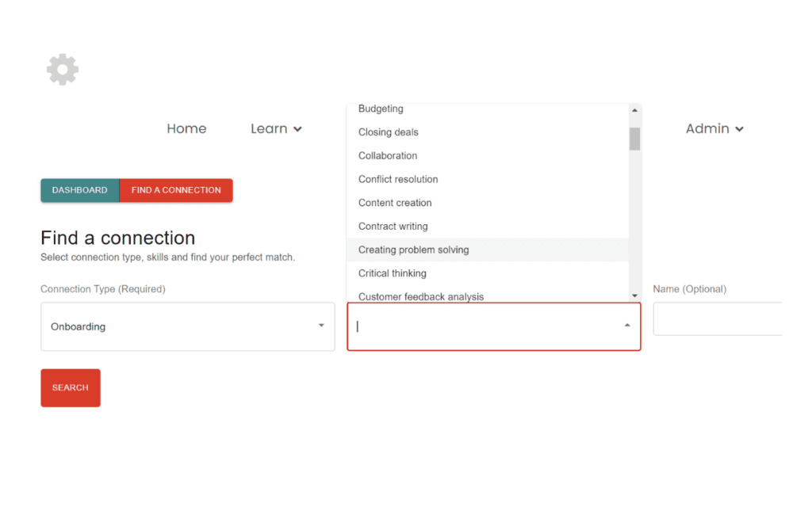The image size is (812, 511).
Task: Click the skills list scroll-down arrow
Action: click(x=635, y=296)
